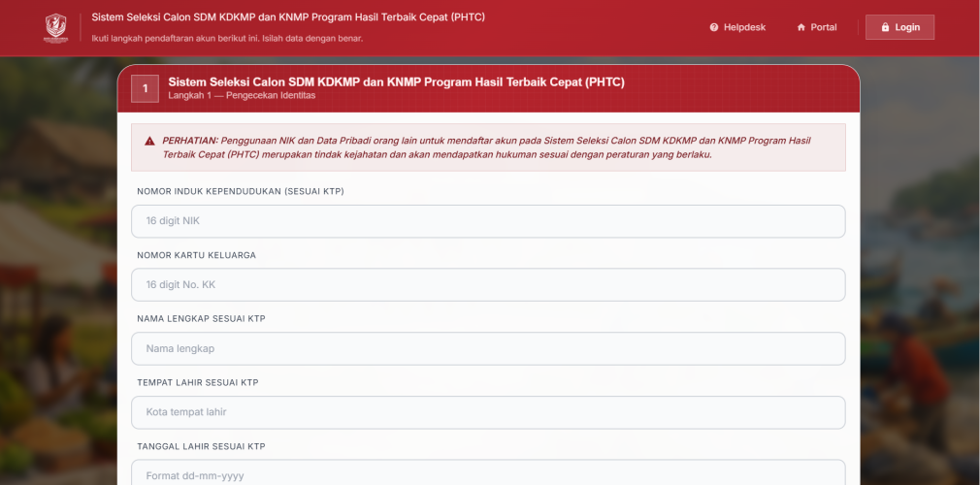
Task: Click the PERHATIAN warning message text
Action: 485,147
